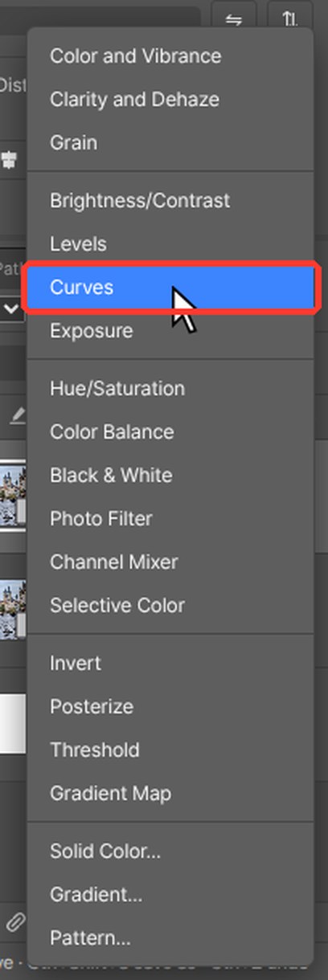Choose Black & White adjustment

(170, 475)
